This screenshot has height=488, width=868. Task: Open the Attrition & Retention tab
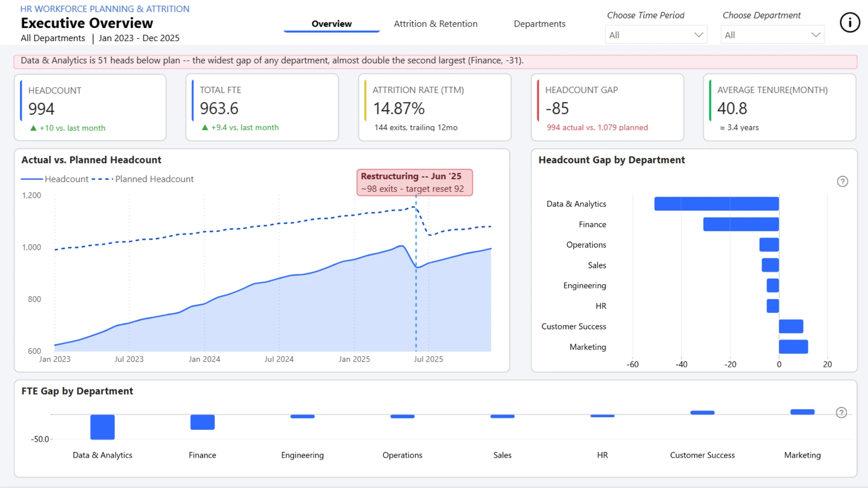(x=435, y=24)
